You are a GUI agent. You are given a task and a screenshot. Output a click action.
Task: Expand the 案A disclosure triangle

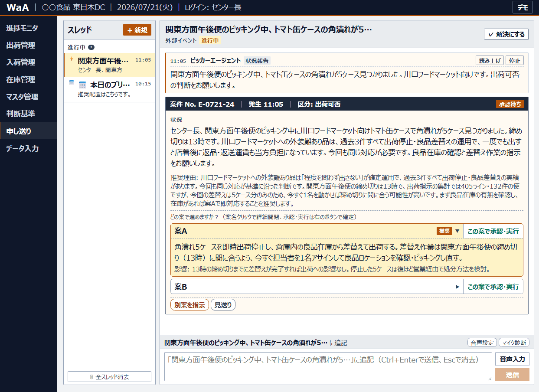tap(457, 231)
